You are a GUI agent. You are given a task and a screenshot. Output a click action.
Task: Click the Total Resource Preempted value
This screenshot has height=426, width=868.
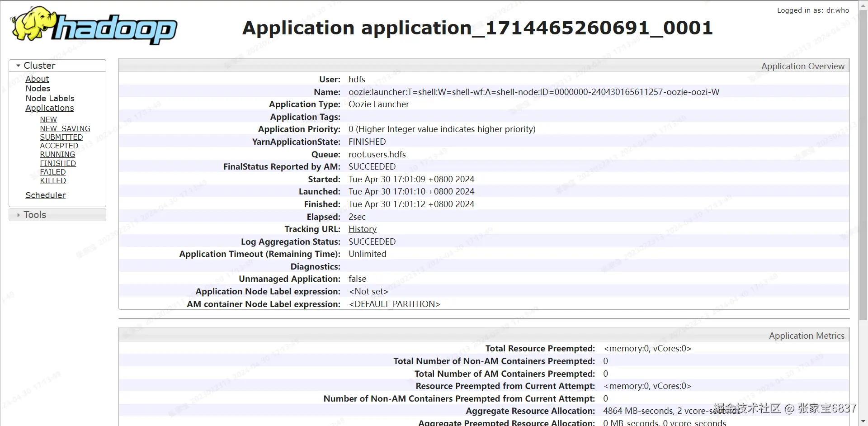click(x=647, y=349)
